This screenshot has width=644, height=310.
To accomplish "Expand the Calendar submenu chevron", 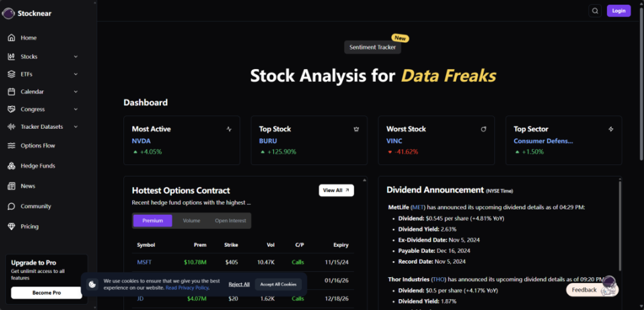I will [x=76, y=91].
